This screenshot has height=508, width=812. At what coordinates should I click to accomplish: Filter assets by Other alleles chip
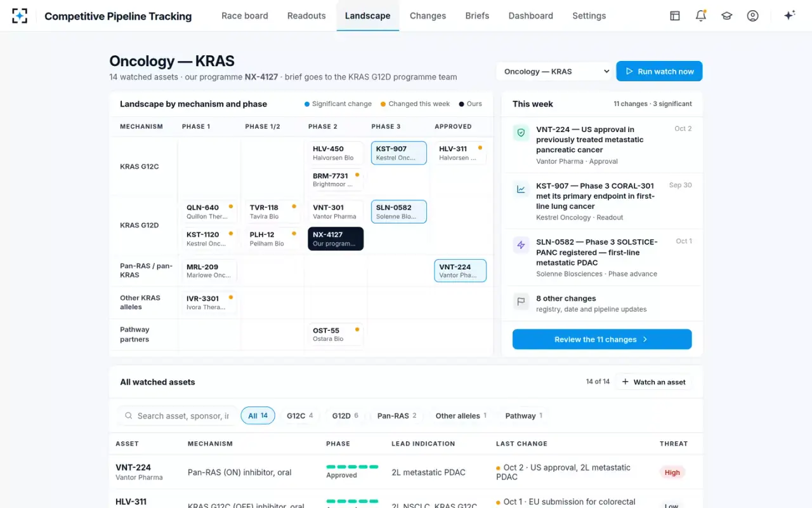pos(461,416)
